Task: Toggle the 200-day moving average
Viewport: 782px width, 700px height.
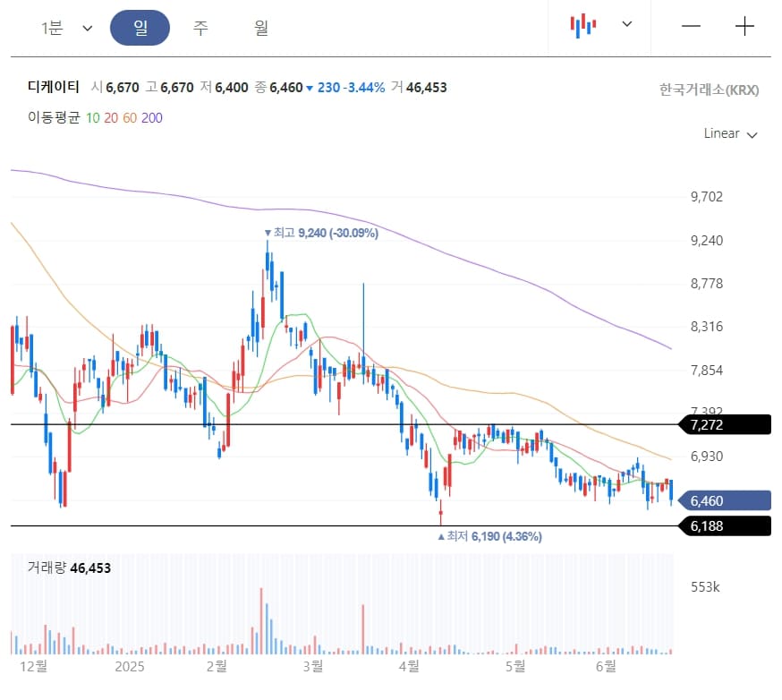Action: click(151, 118)
